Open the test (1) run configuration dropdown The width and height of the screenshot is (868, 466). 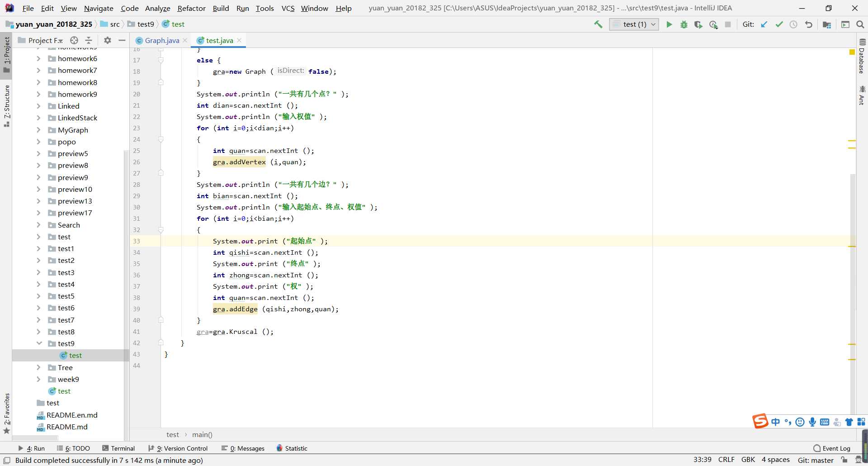point(634,24)
